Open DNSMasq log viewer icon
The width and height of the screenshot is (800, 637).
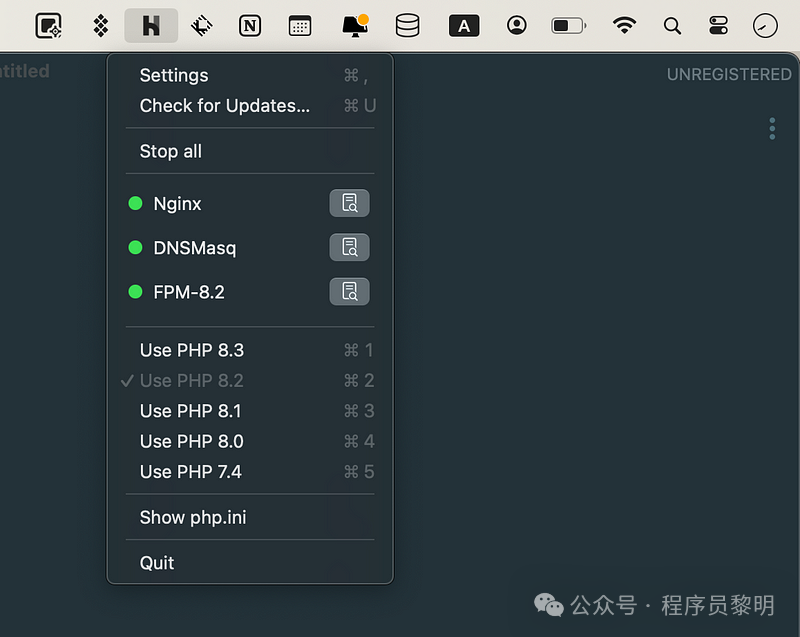click(349, 247)
